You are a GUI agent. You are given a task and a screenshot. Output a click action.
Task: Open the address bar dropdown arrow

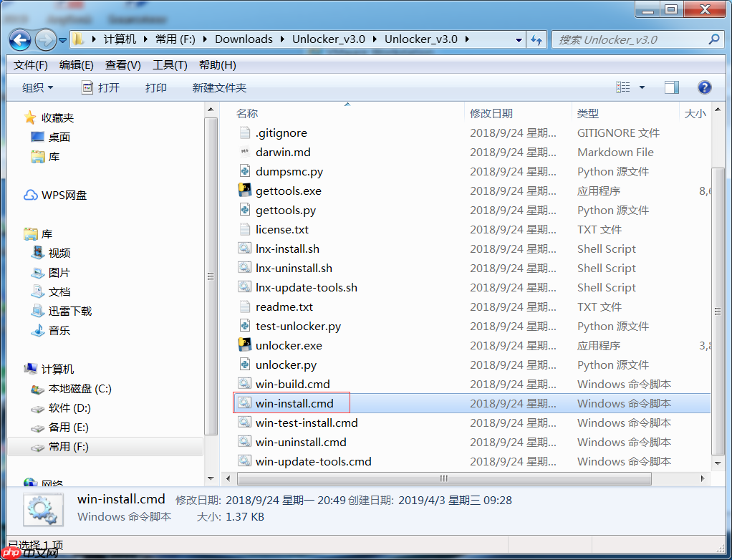[x=520, y=39]
